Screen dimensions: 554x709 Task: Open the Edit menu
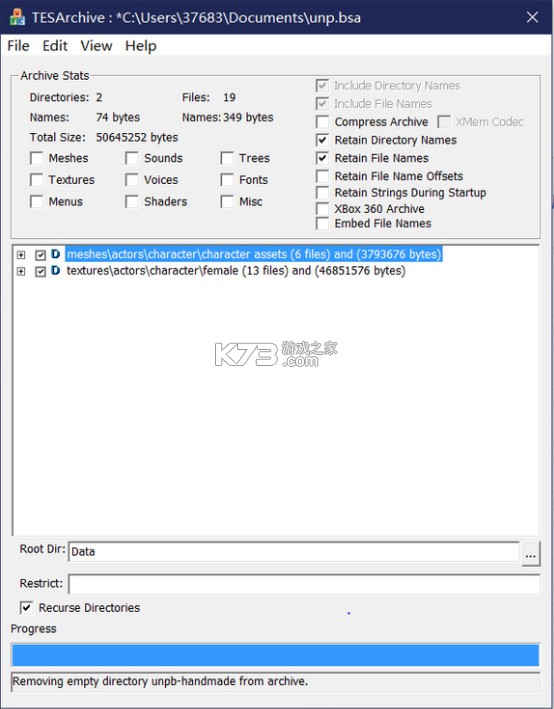55,46
